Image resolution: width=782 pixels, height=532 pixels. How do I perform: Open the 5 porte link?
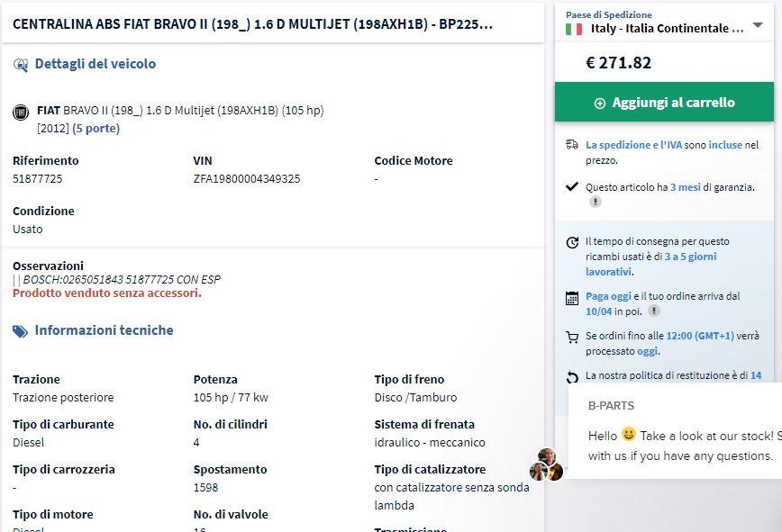point(95,129)
